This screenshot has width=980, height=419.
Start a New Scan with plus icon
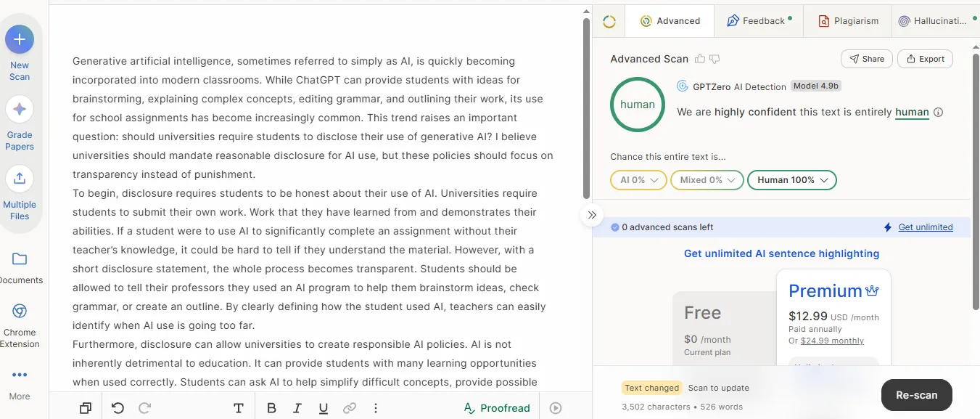tap(20, 39)
